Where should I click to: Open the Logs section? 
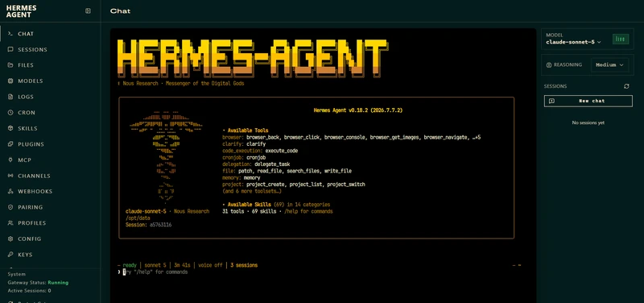(50, 97)
